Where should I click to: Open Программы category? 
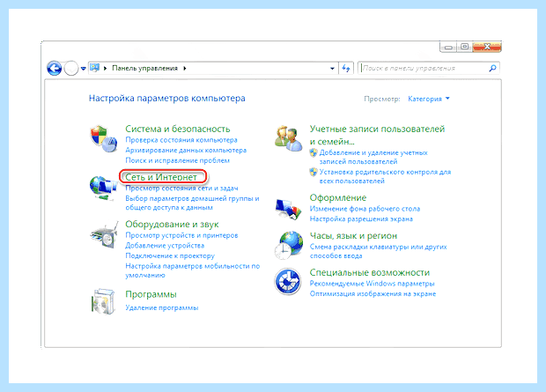pyautogui.click(x=151, y=294)
